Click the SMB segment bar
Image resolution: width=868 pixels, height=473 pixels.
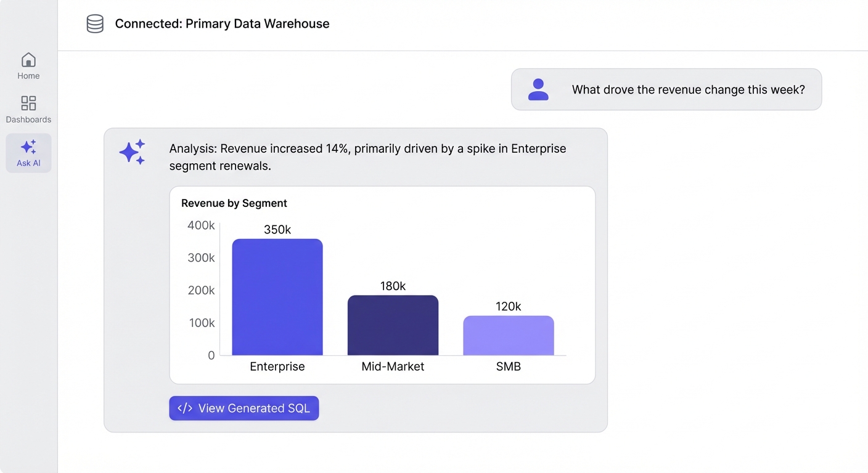508,334
